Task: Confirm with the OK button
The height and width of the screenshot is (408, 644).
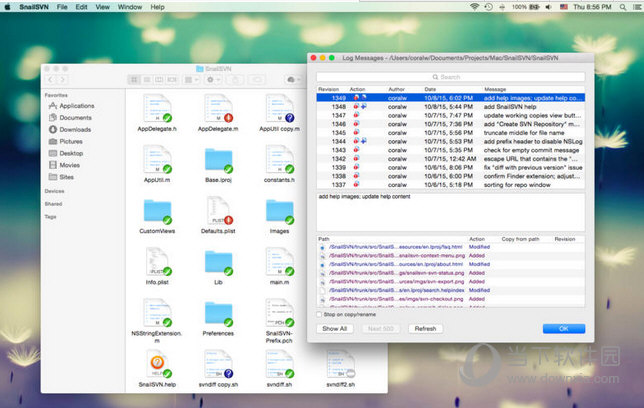Action: (x=564, y=329)
